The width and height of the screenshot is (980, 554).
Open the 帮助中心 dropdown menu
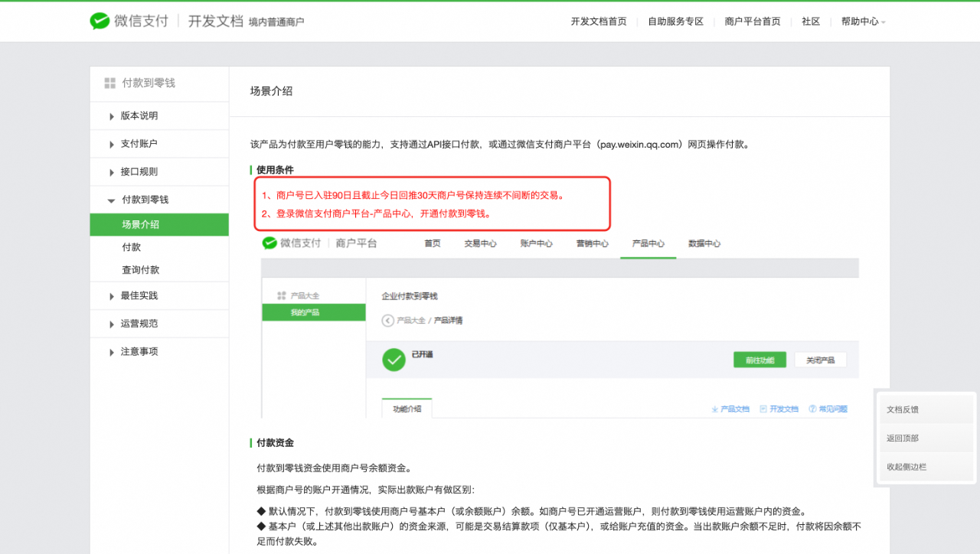[863, 21]
